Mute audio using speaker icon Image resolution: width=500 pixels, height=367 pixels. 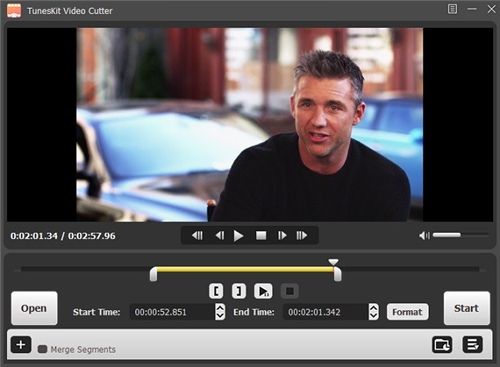[424, 236]
